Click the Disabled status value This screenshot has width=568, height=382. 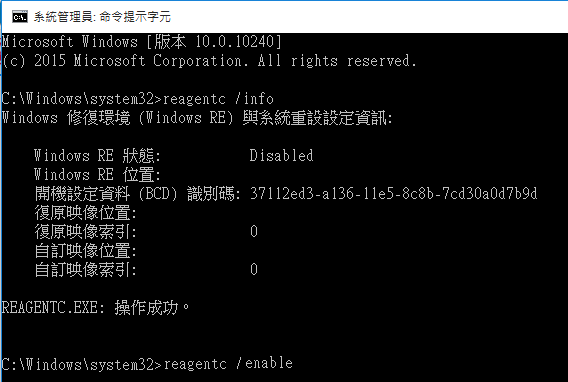pyautogui.click(x=281, y=156)
